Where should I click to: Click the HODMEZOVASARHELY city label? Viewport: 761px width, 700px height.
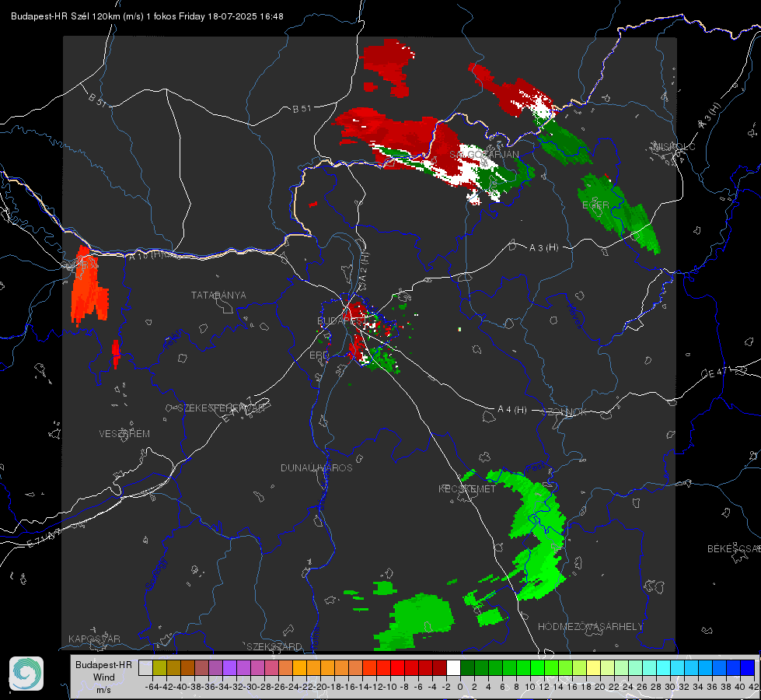click(590, 627)
